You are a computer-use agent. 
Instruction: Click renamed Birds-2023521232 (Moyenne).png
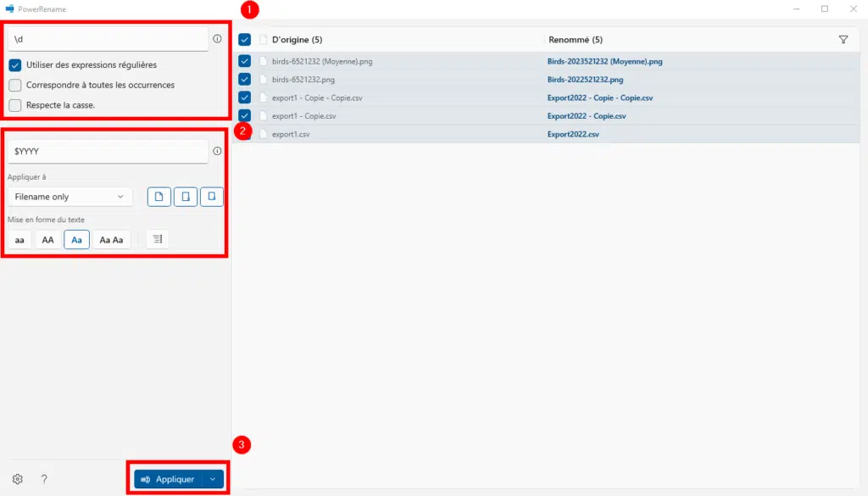605,61
